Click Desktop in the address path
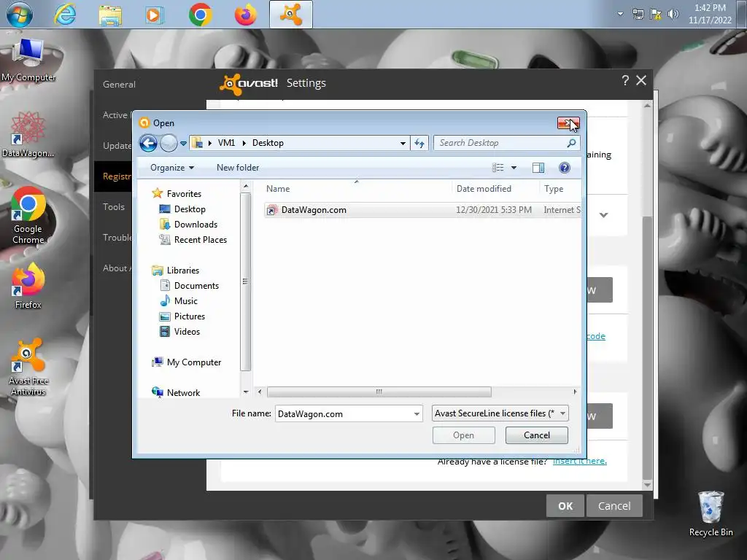Image resolution: width=747 pixels, height=560 pixels. 268,143
